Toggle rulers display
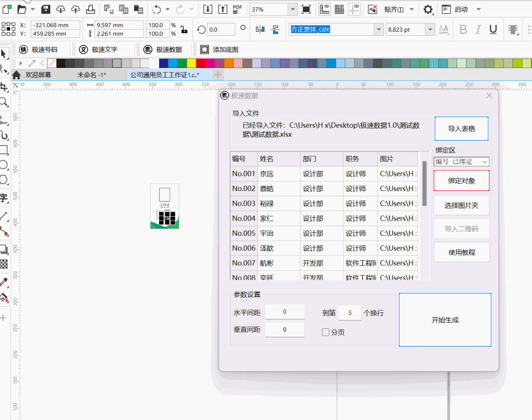Viewport: 532px width, 420px height. click(x=324, y=9)
